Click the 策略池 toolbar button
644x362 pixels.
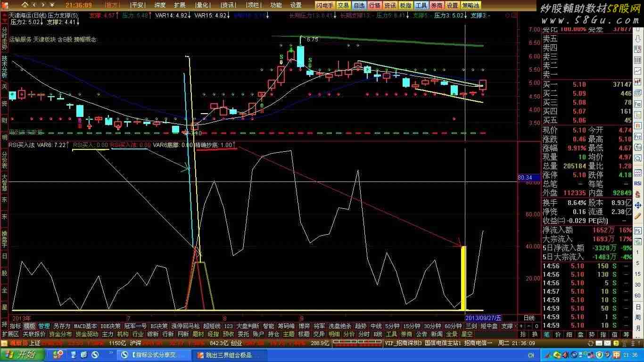471,5
